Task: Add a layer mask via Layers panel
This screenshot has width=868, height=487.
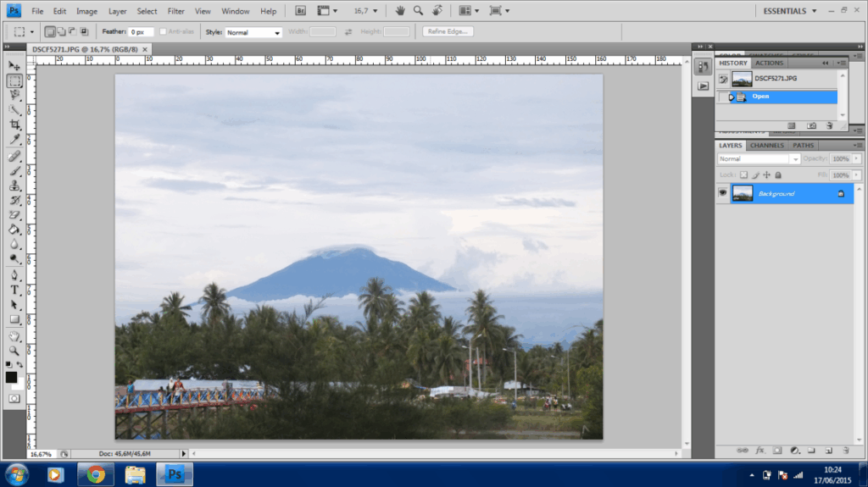Action: point(777,451)
